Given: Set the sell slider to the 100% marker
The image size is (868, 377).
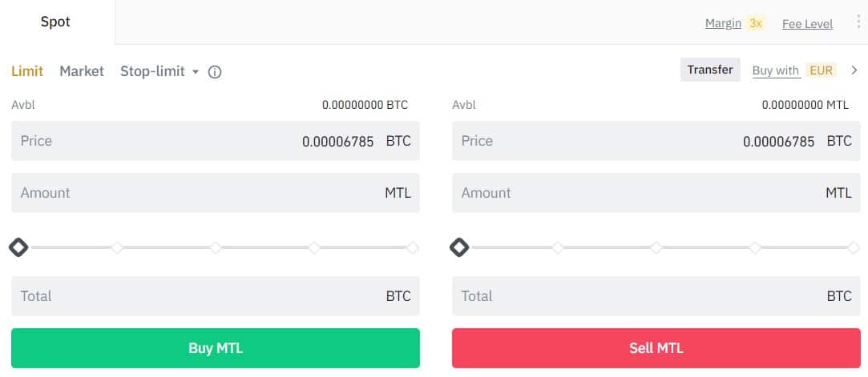Looking at the screenshot, I should (854, 247).
